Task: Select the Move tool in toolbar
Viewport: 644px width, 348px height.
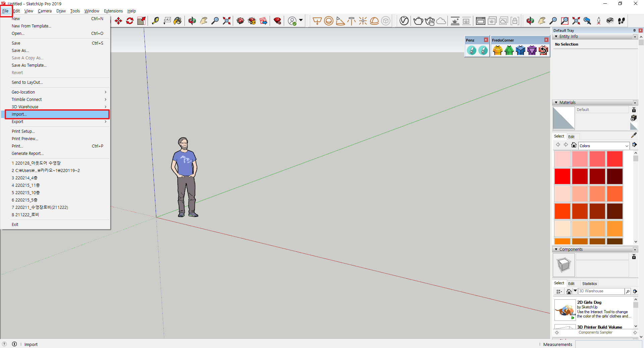Action: click(118, 21)
